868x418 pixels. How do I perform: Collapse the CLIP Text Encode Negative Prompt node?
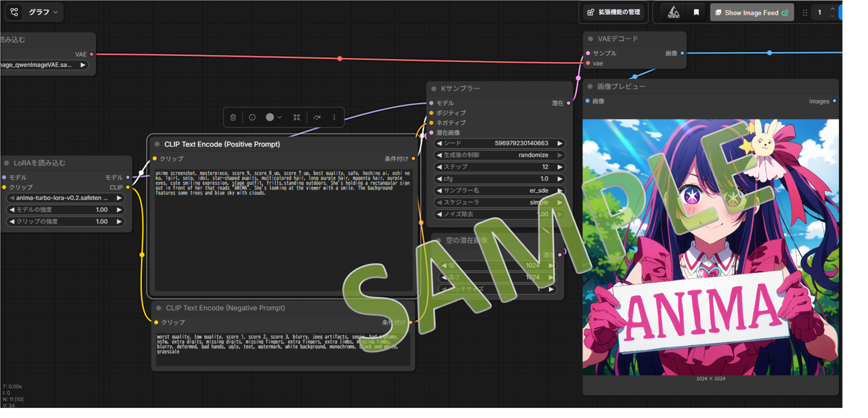click(x=158, y=308)
